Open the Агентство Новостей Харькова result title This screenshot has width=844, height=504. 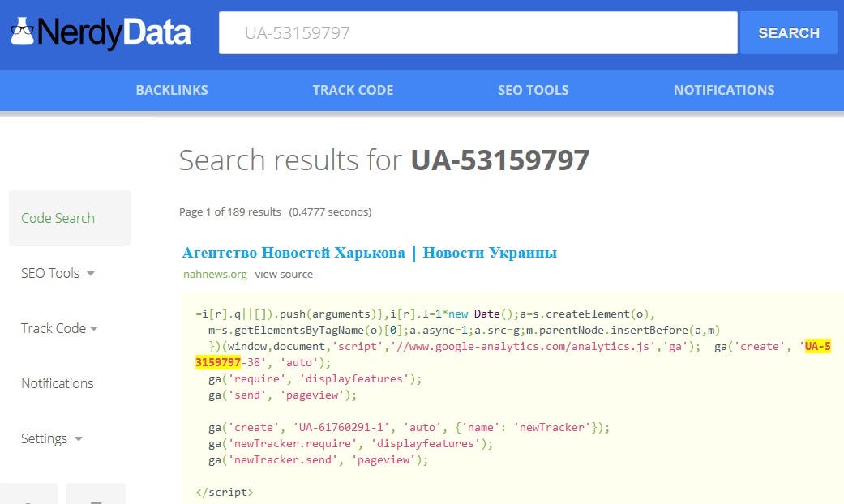pos(369,253)
